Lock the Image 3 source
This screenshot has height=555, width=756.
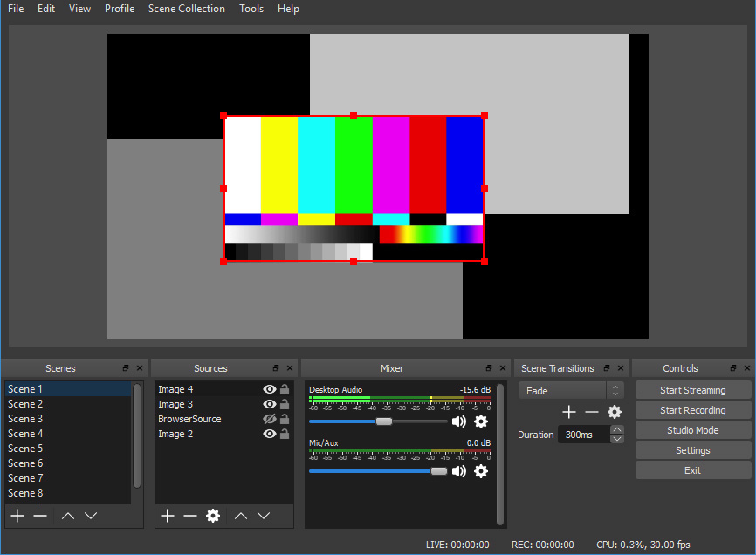[x=285, y=404]
